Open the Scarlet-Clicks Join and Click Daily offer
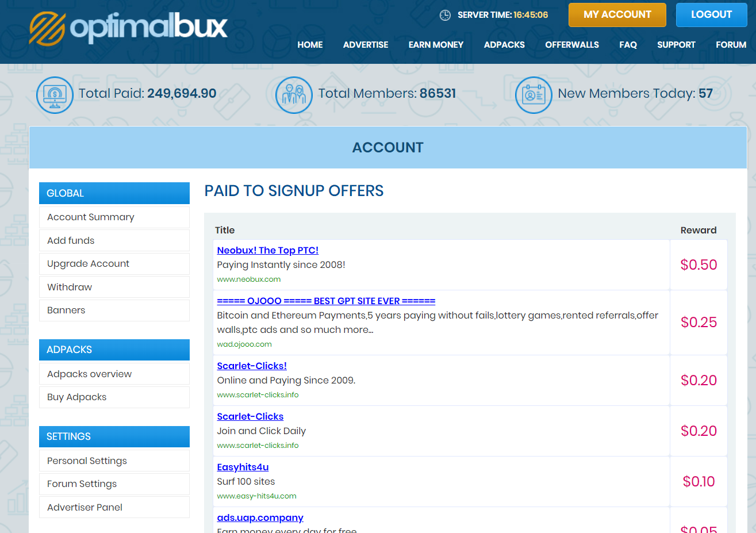This screenshot has height=533, width=756. click(250, 416)
